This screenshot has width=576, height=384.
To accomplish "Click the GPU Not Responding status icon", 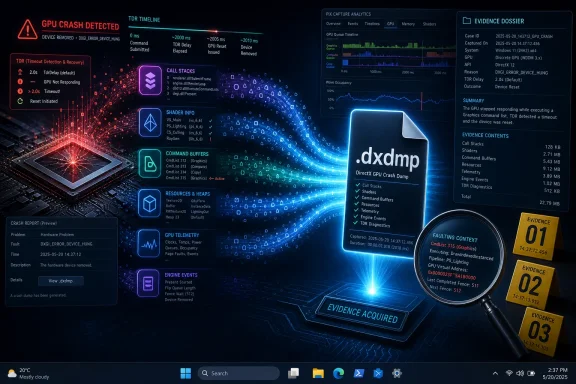I will (x=20, y=82).
